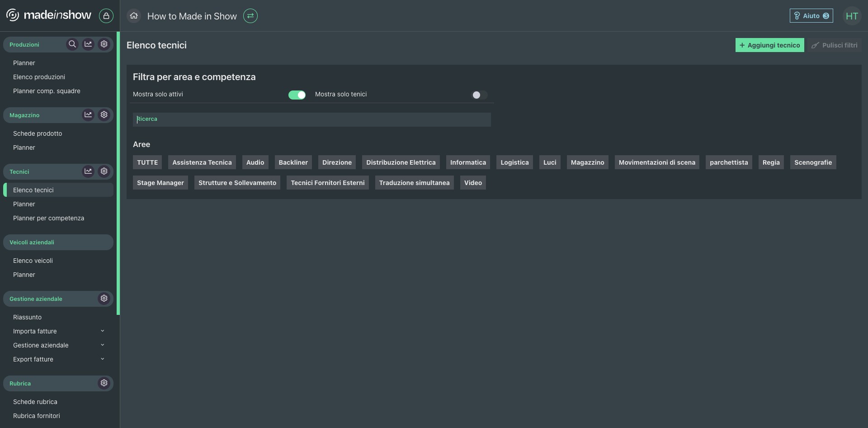Filter by the Audio area tag

(255, 162)
